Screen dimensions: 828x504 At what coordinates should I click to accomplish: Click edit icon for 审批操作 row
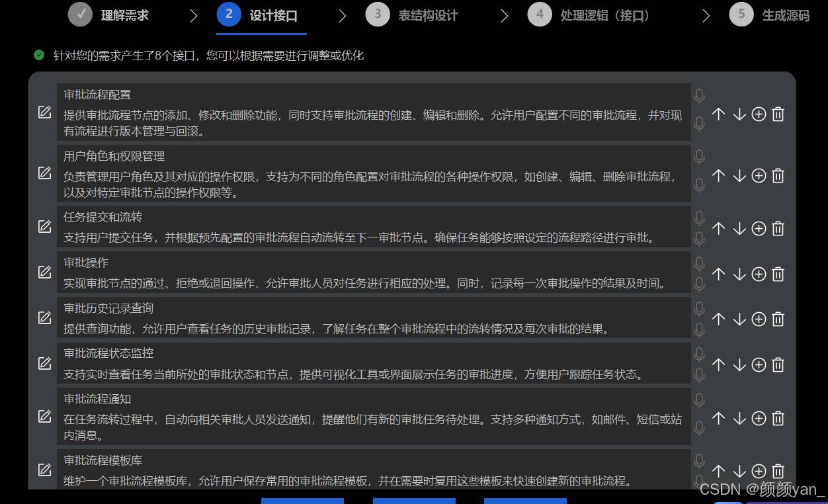coord(44,272)
